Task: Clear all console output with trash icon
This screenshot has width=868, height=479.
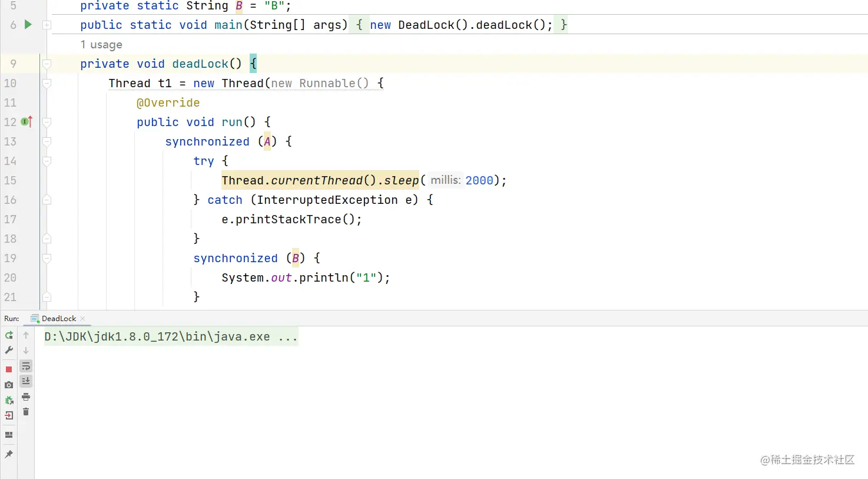Action: pos(26,412)
